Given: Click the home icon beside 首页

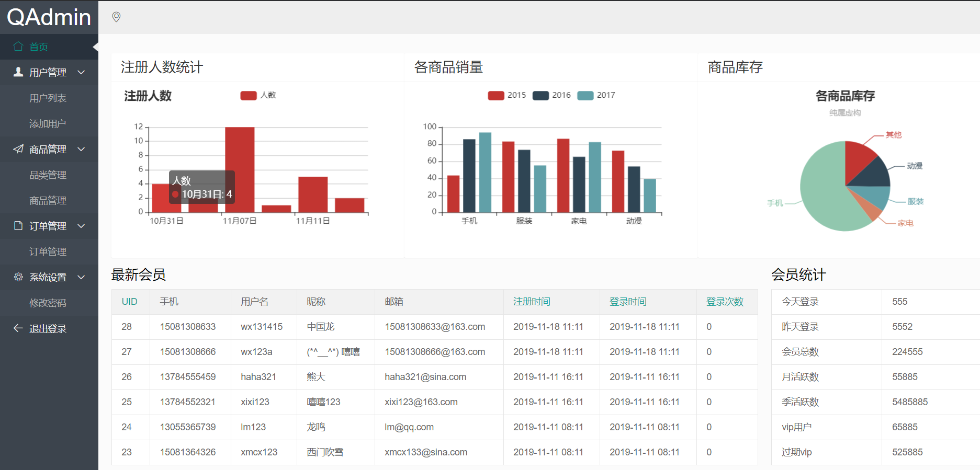Looking at the screenshot, I should pos(18,47).
